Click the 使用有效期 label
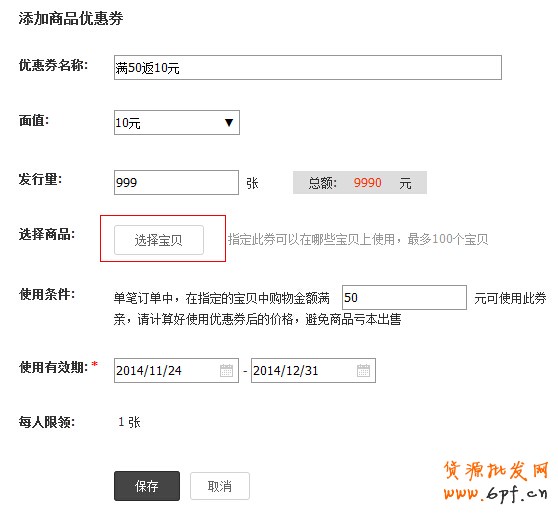The image size is (558, 515). click(x=53, y=367)
